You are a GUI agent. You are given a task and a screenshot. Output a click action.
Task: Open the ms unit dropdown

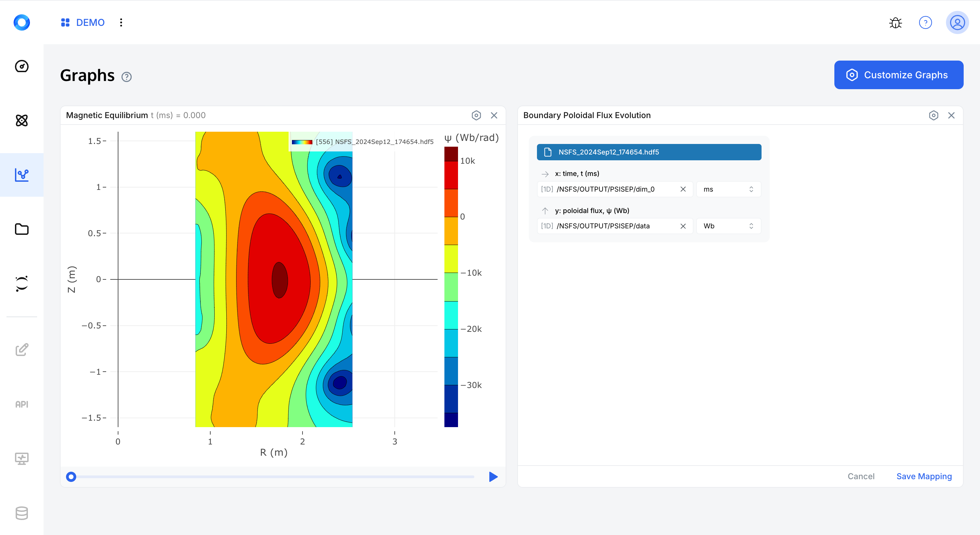coord(728,189)
